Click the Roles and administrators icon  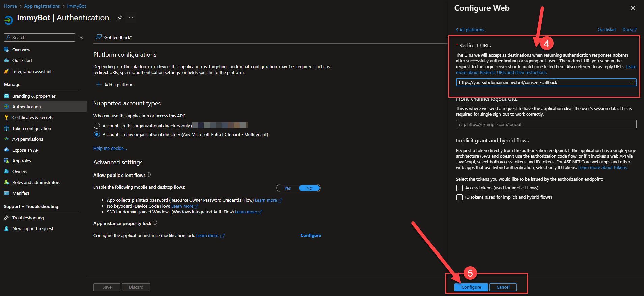point(6,182)
